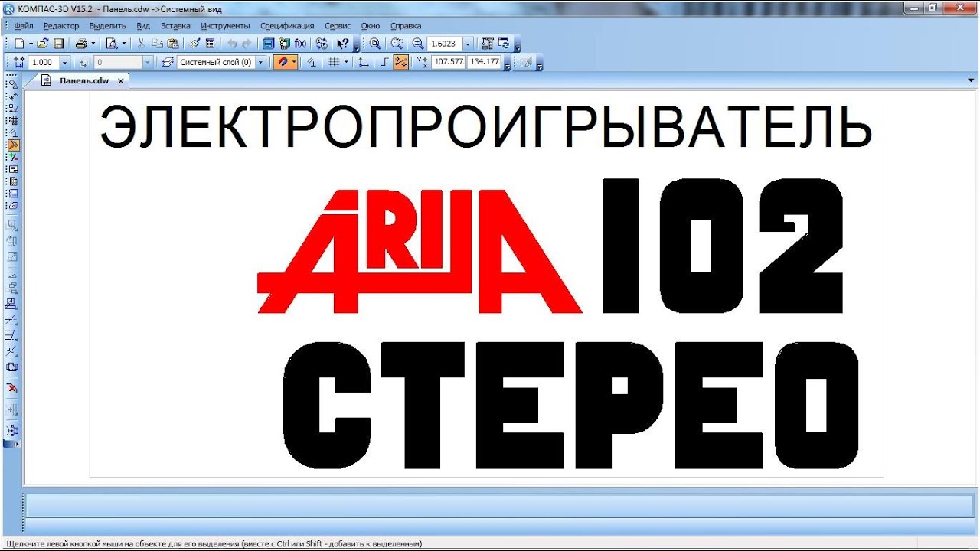Open the Справка menu
This screenshot has width=980, height=551.
tap(406, 26)
